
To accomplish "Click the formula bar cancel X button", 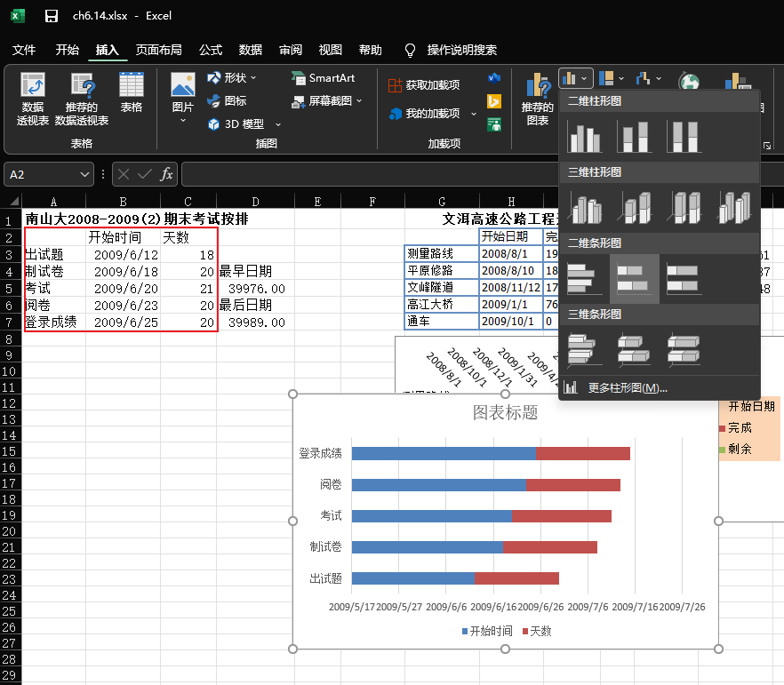I will (x=124, y=174).
